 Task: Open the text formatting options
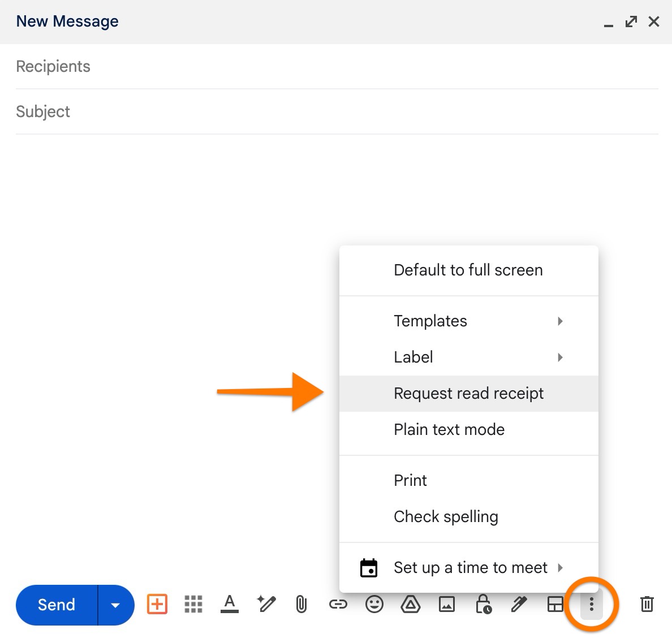[229, 604]
